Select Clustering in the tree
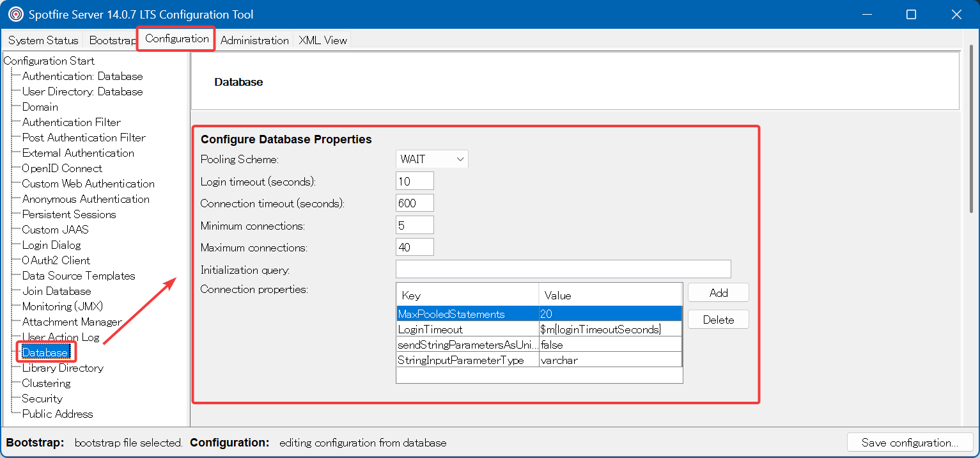This screenshot has width=980, height=458. pos(47,383)
